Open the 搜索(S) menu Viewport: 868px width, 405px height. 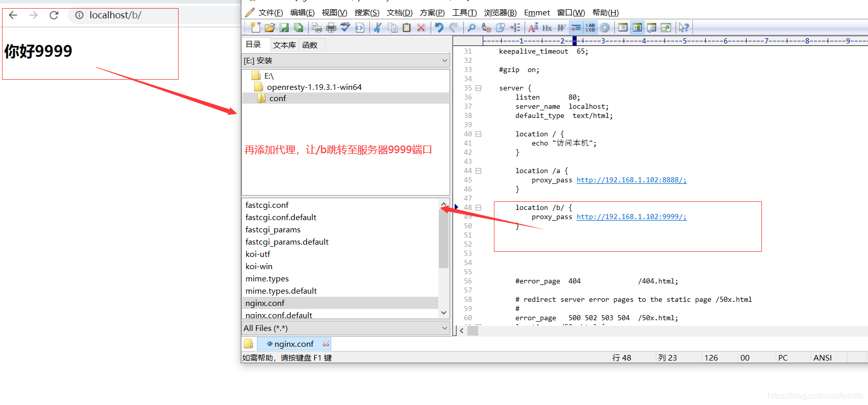(367, 13)
